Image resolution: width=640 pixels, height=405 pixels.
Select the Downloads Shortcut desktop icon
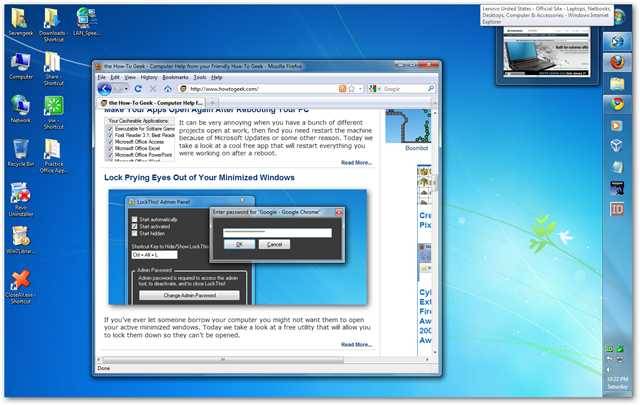tap(53, 25)
